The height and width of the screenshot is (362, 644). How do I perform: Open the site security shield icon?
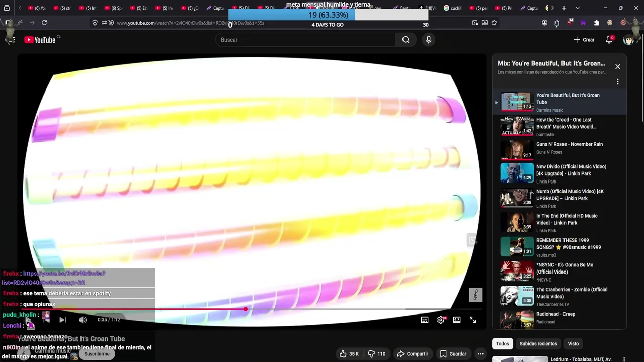tap(95, 23)
